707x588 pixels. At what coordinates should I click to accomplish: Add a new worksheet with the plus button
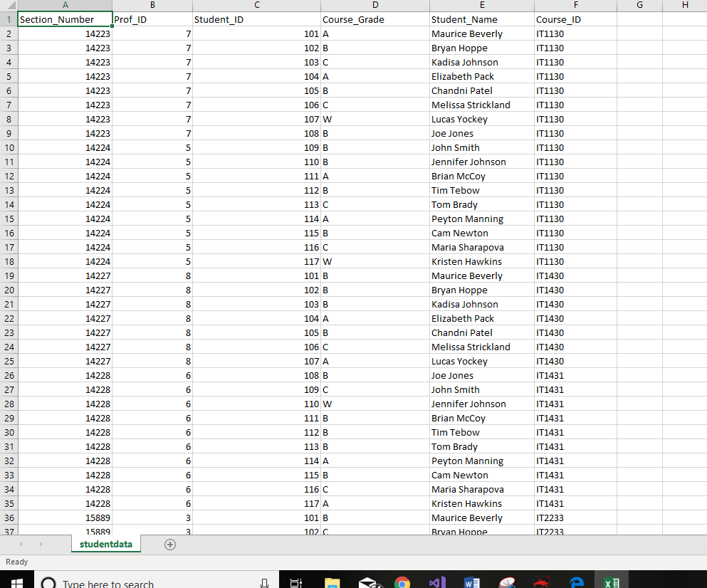pos(169,544)
